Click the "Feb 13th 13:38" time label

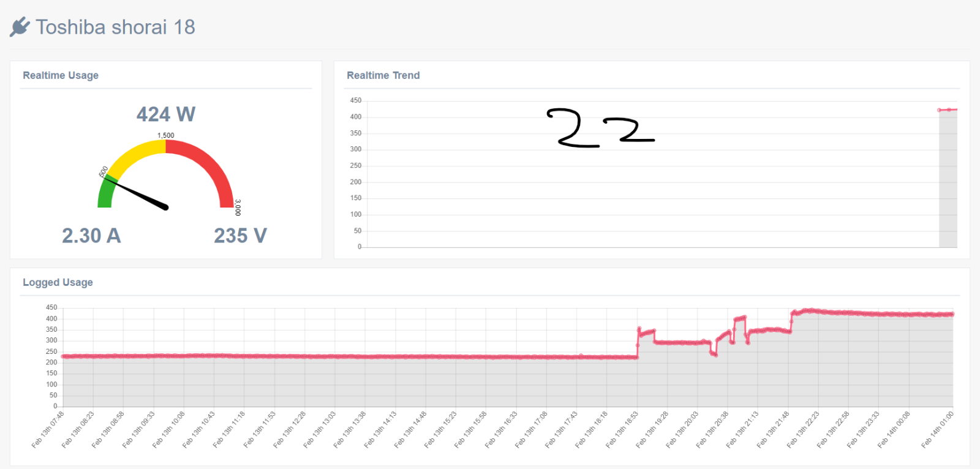point(350,430)
